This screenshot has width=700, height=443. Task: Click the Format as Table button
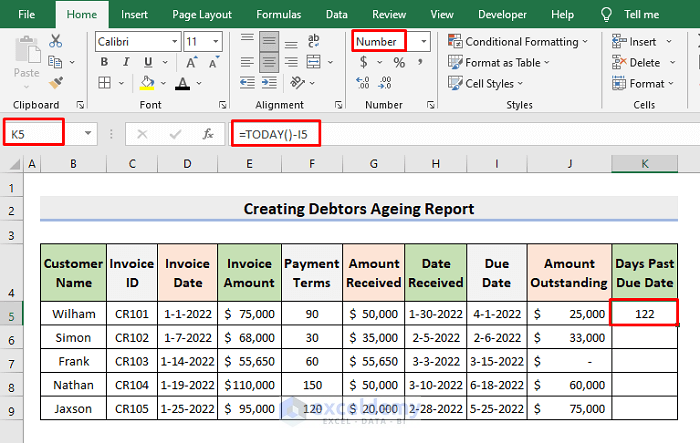(501, 62)
